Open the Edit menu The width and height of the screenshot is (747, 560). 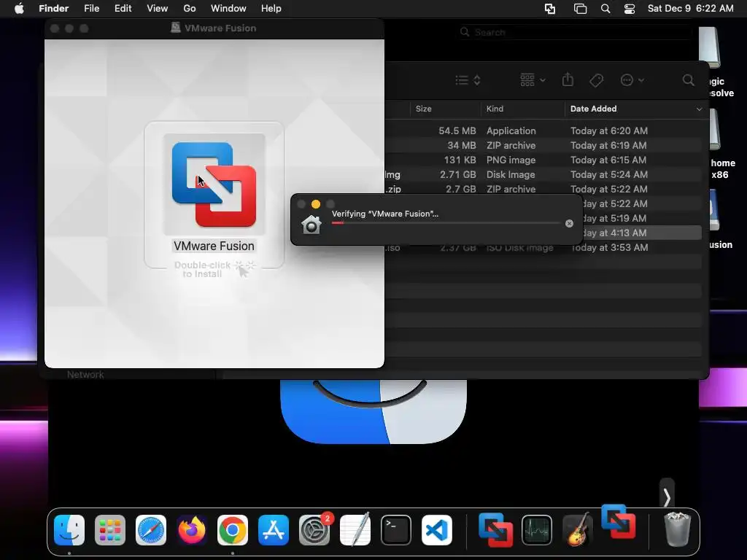(123, 9)
